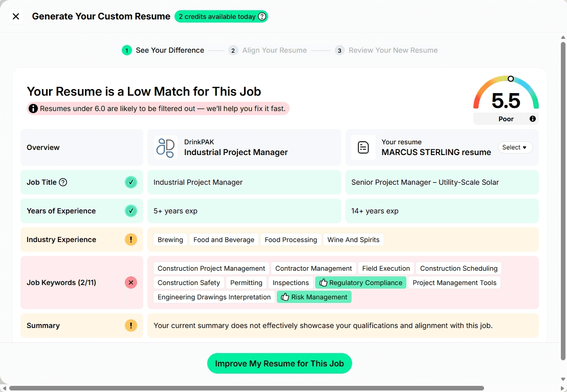Click the Improve My Resume for This Job button
Screen dimensions: 567x392
279,363
